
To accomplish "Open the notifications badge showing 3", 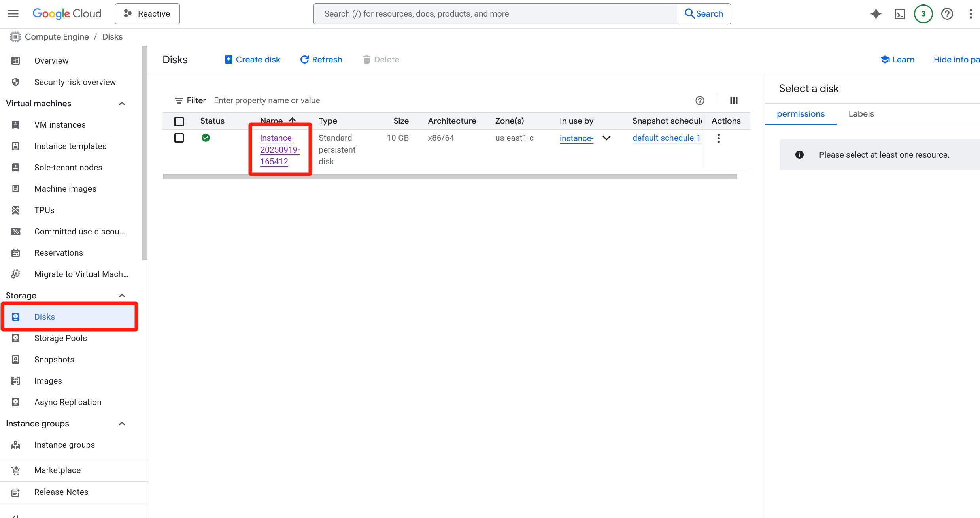I will 923,14.
